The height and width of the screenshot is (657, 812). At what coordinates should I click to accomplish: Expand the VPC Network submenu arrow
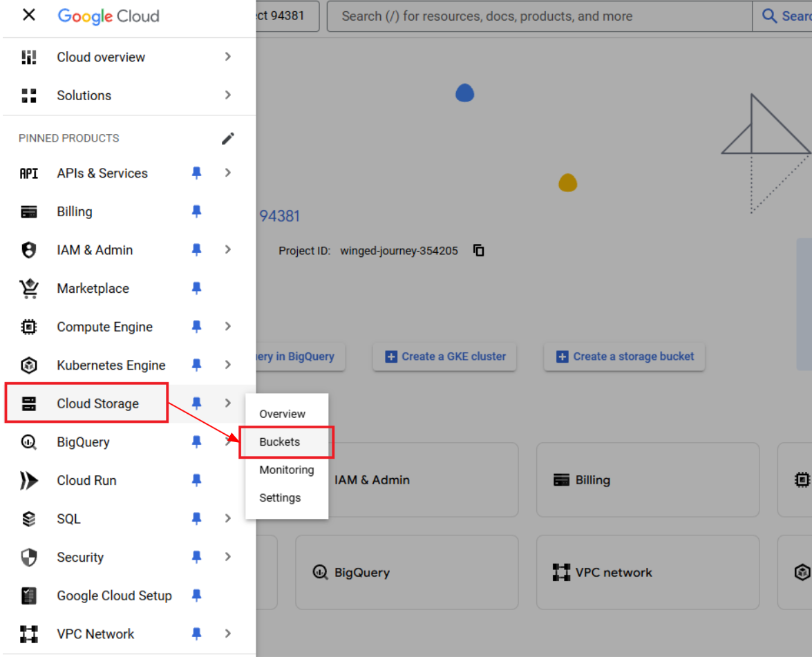point(228,634)
